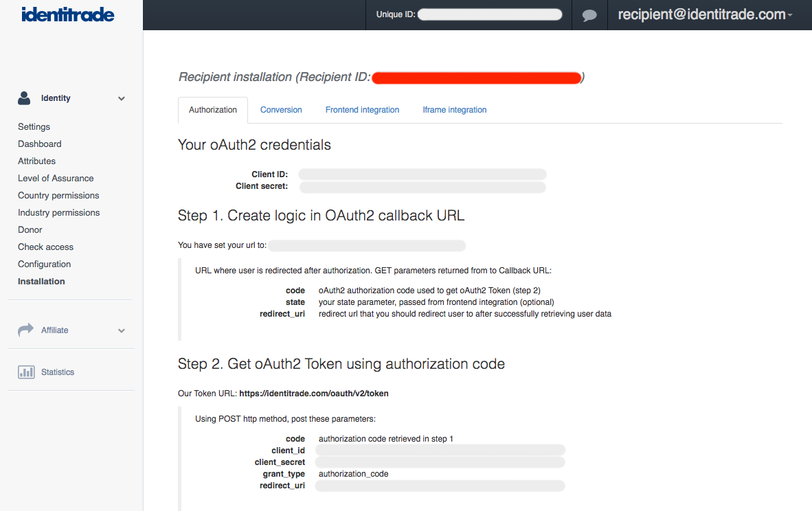Switch to the Conversion tab

[x=281, y=110]
